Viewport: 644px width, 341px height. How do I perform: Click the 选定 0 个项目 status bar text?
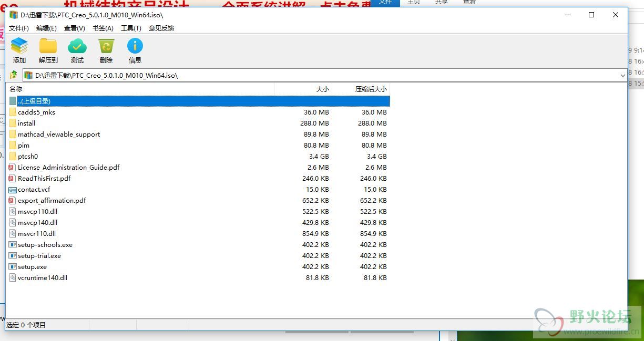tap(26, 325)
